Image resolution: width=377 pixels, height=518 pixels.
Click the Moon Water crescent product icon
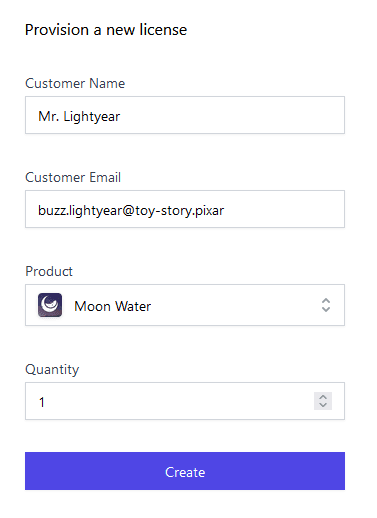click(x=50, y=305)
